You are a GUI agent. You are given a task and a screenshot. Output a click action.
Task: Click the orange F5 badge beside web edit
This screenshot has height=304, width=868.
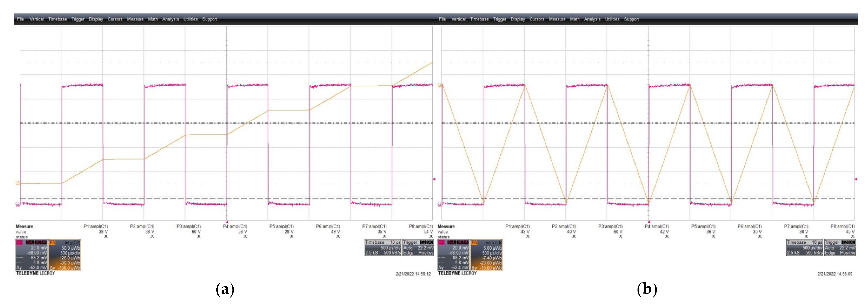pos(474,242)
